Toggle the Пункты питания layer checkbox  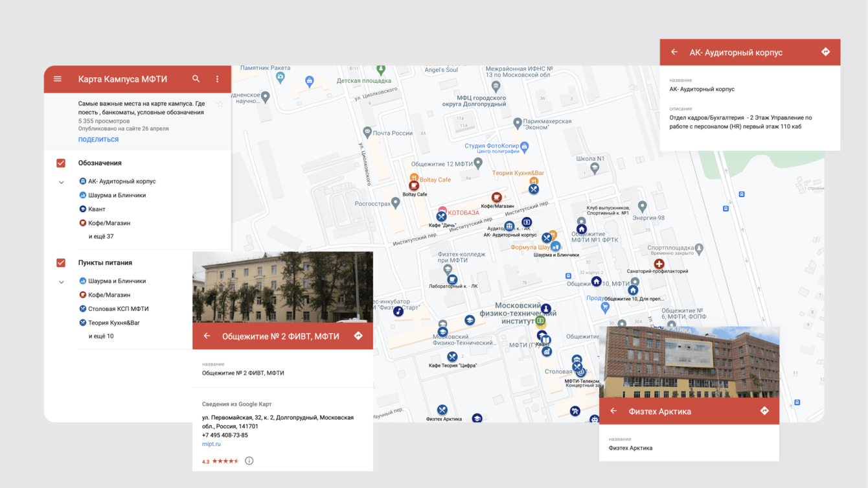pos(61,263)
